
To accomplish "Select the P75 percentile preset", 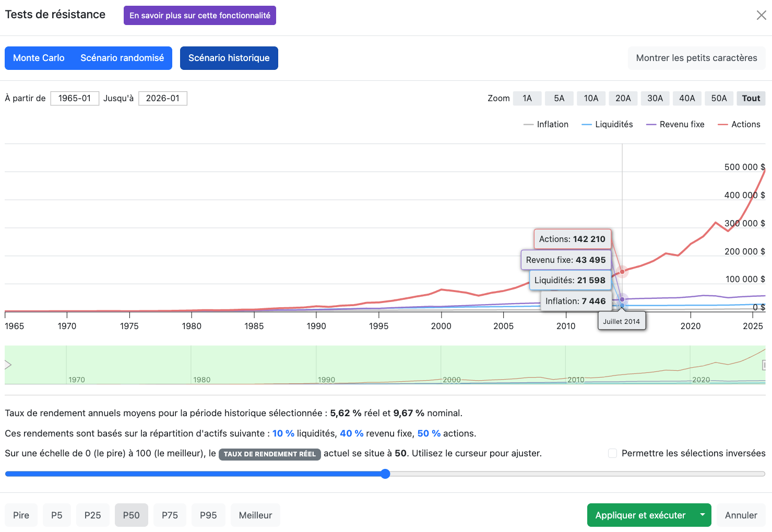I will point(170,515).
